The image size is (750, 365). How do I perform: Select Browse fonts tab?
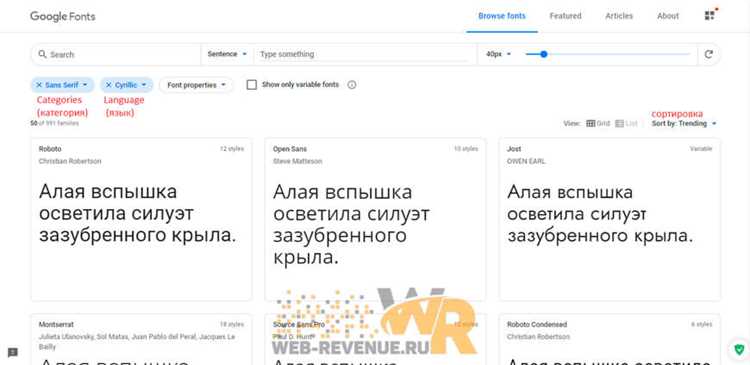point(502,16)
